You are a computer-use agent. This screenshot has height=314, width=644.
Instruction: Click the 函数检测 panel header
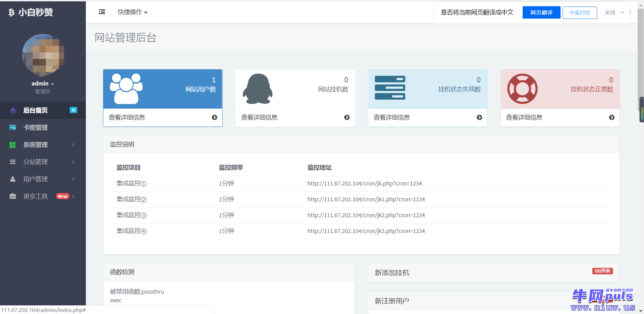point(229,272)
